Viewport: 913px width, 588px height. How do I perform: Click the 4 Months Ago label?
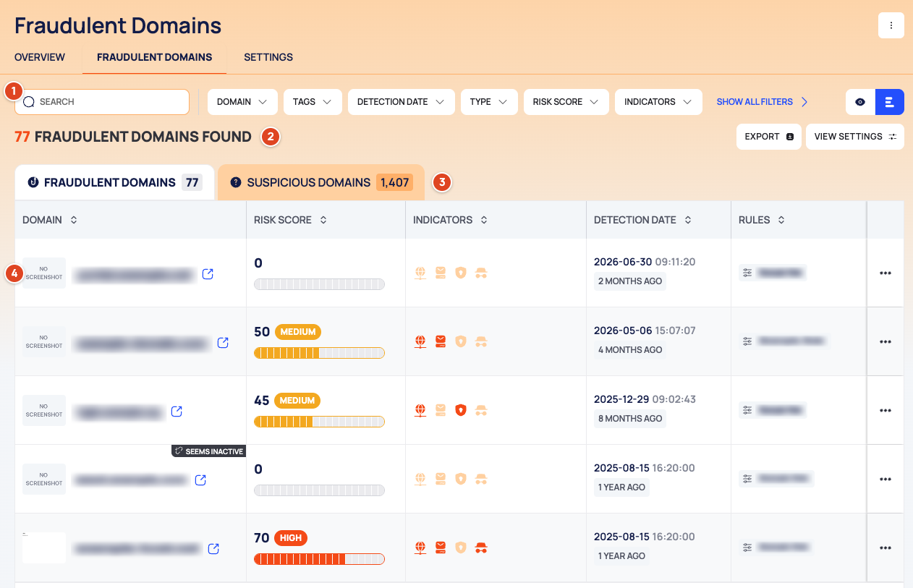point(630,350)
